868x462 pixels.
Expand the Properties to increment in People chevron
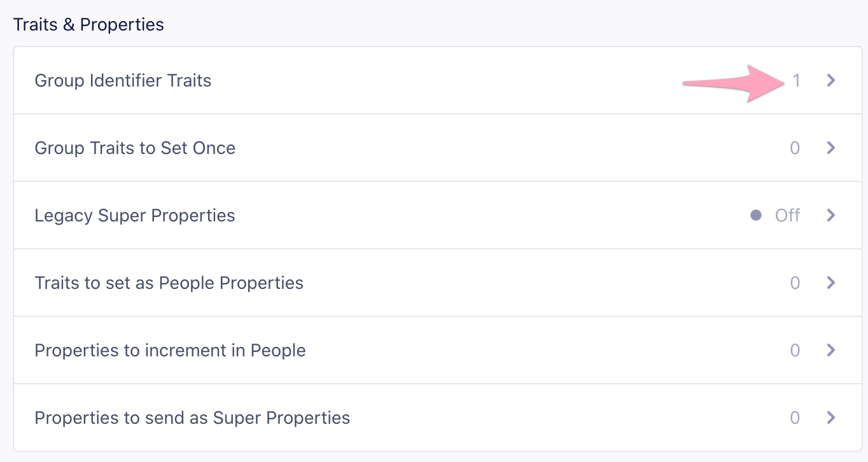[830, 350]
